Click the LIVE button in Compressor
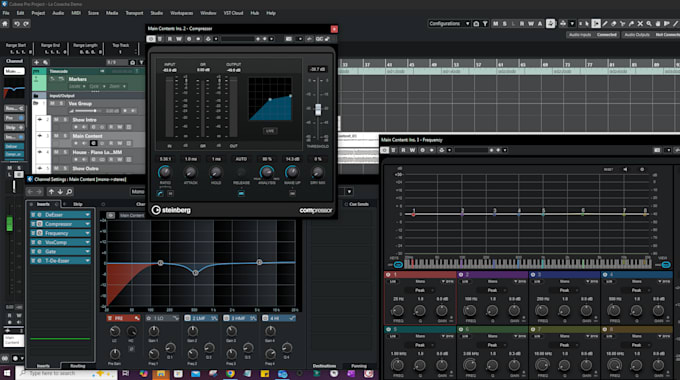The width and height of the screenshot is (680, 380). click(x=270, y=131)
